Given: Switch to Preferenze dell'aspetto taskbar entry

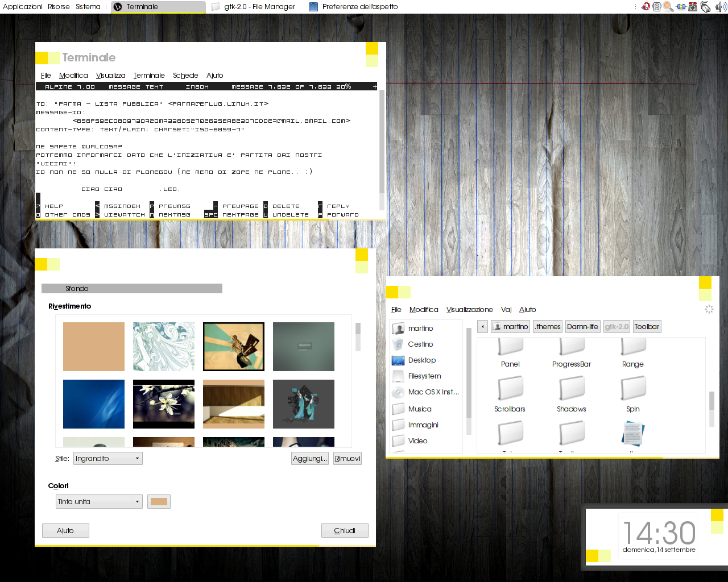Looking at the screenshot, I should click(354, 7).
